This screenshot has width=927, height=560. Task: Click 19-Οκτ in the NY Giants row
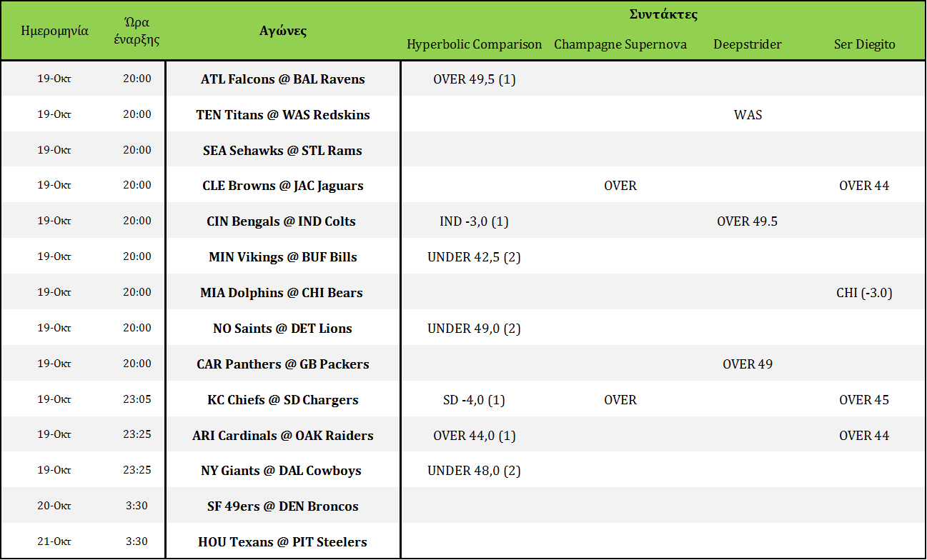(54, 470)
